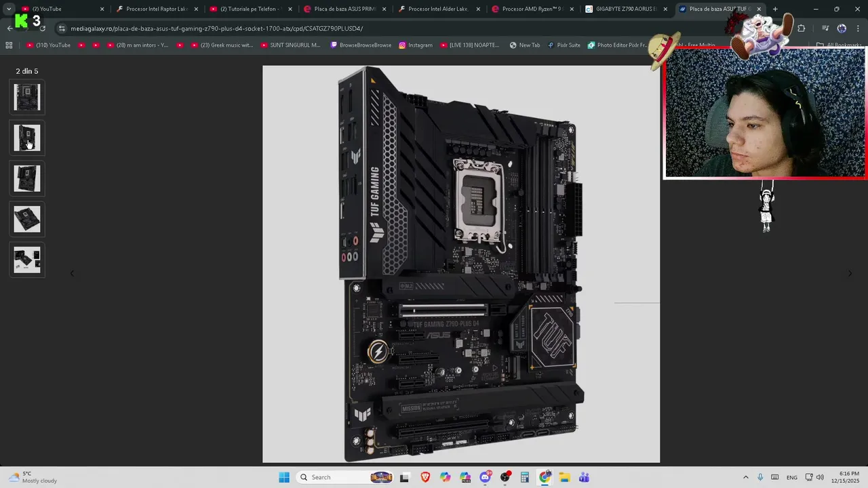Screen dimensions: 868x488
Task: Select the fourth motherboard thumbnail in the gallery
Action: 27,220
